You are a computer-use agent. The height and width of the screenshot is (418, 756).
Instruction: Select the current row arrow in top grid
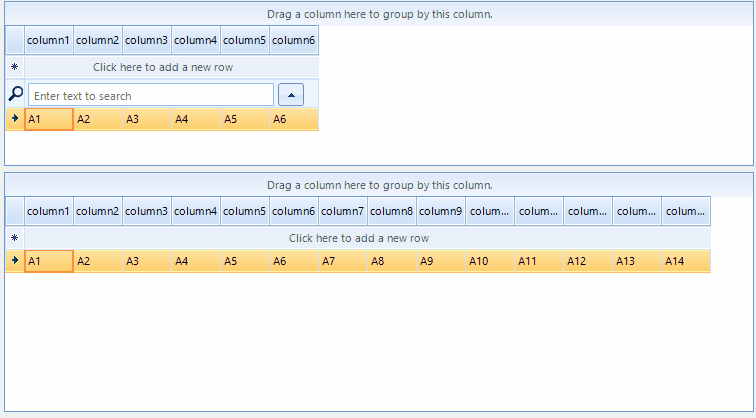coord(15,119)
